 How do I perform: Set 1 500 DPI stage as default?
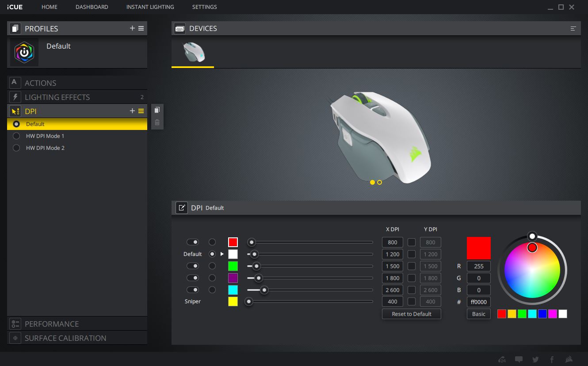[212, 266]
